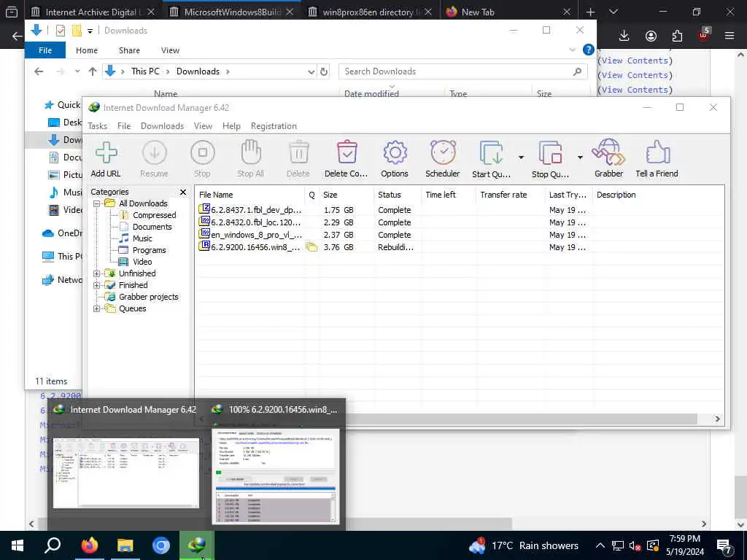Open View tab in Explorer ribbon

(170, 50)
